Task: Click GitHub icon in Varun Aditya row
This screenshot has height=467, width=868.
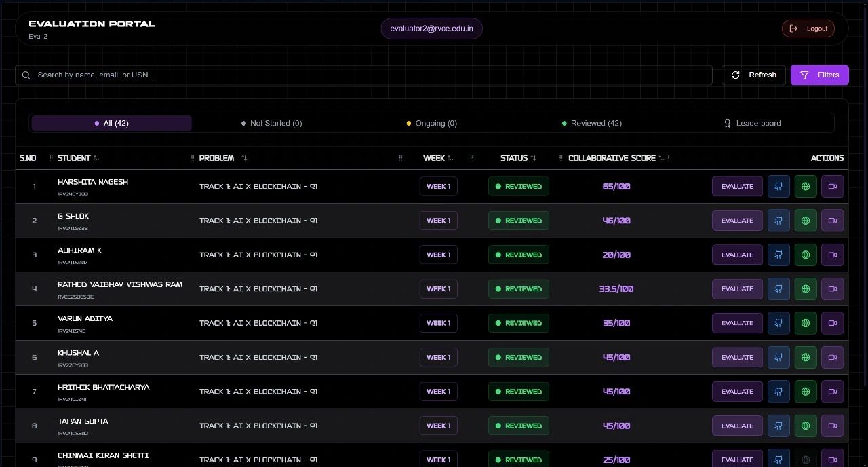Action: [x=778, y=323]
